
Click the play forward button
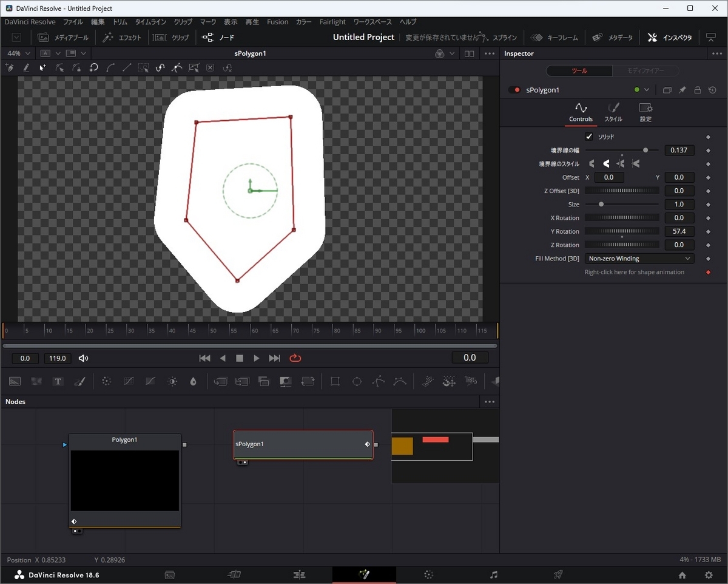click(257, 358)
